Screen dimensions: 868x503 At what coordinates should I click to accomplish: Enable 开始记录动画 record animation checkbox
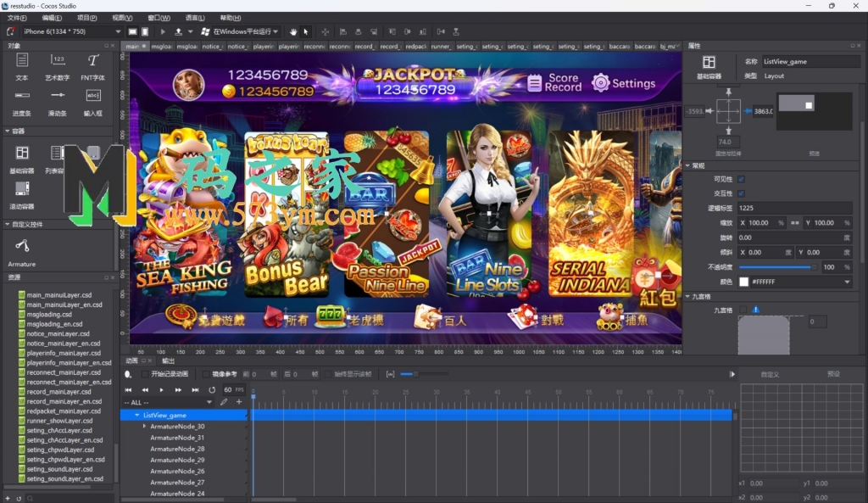145,374
